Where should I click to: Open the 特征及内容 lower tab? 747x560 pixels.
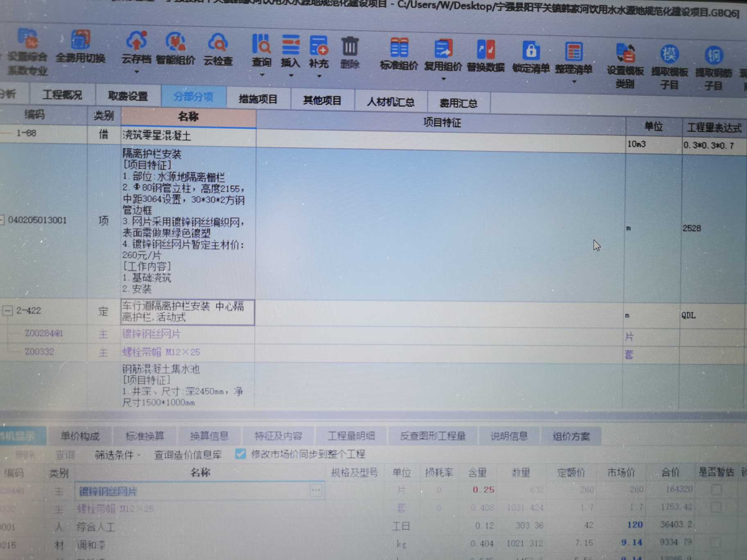pyautogui.click(x=278, y=436)
